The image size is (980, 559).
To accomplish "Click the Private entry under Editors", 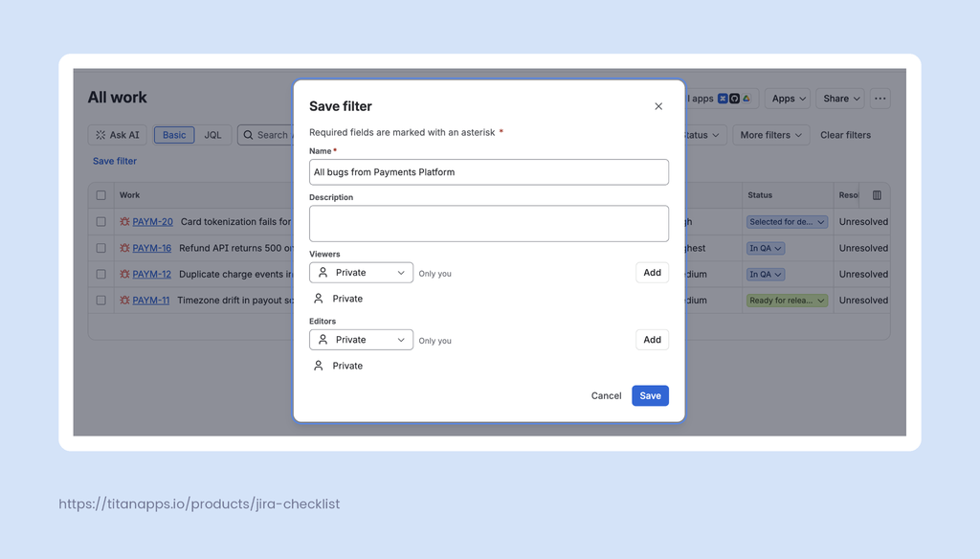I will [x=338, y=366].
